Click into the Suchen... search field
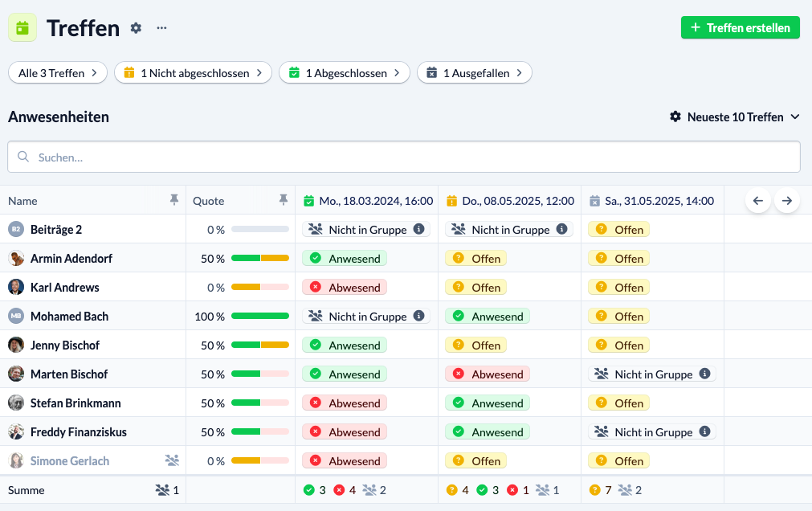 [404, 157]
